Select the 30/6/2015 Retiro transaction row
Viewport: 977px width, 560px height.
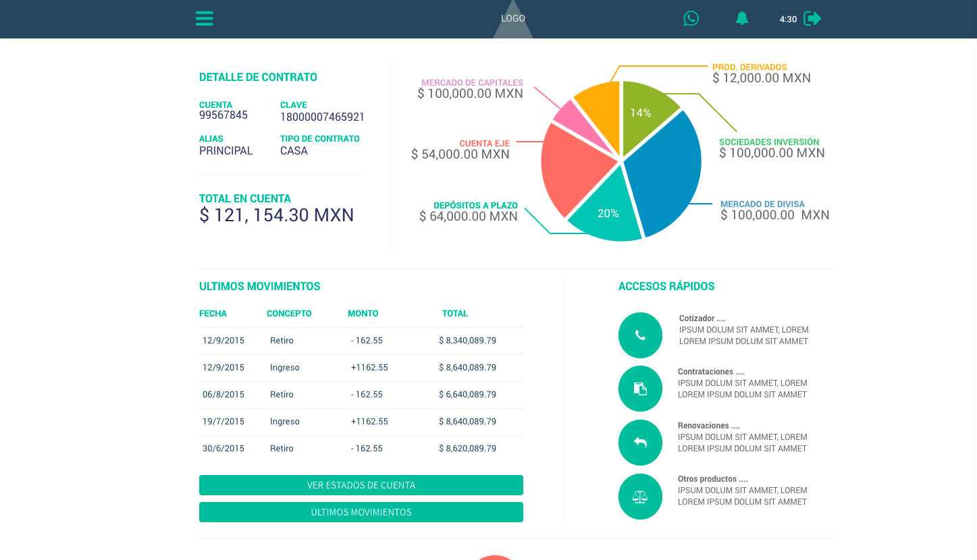point(361,449)
